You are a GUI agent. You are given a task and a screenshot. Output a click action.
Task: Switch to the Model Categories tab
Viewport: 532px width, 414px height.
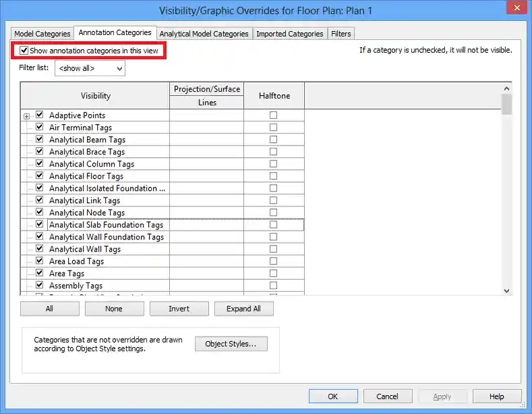click(x=42, y=34)
